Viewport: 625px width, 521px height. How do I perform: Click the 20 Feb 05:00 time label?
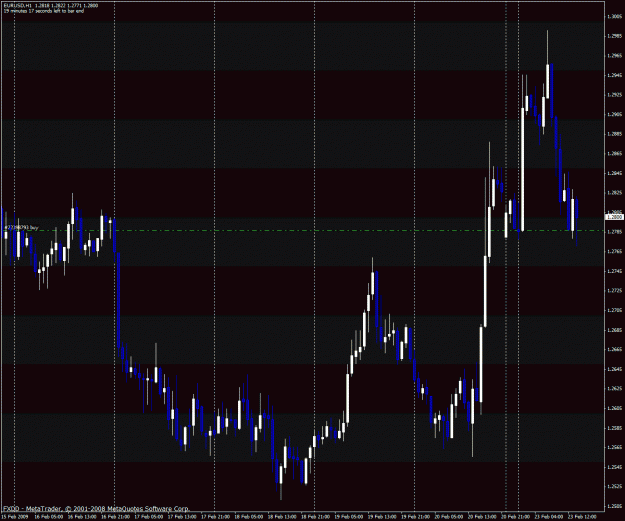click(449, 517)
